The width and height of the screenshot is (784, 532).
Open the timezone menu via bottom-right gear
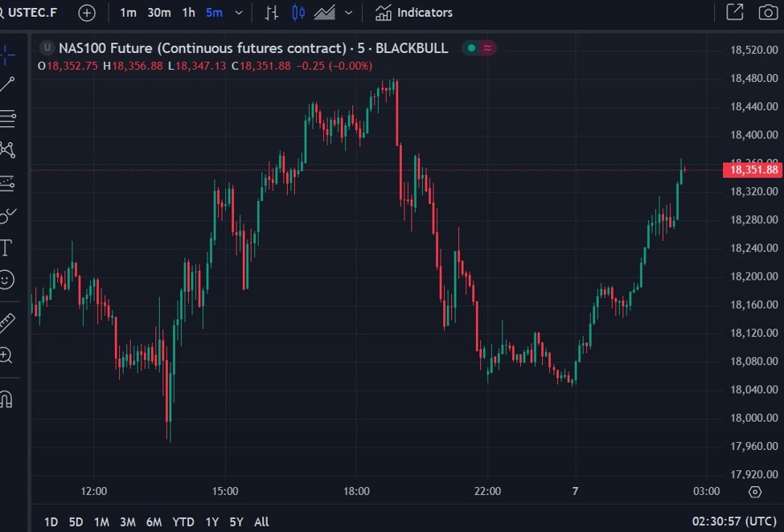(754, 491)
